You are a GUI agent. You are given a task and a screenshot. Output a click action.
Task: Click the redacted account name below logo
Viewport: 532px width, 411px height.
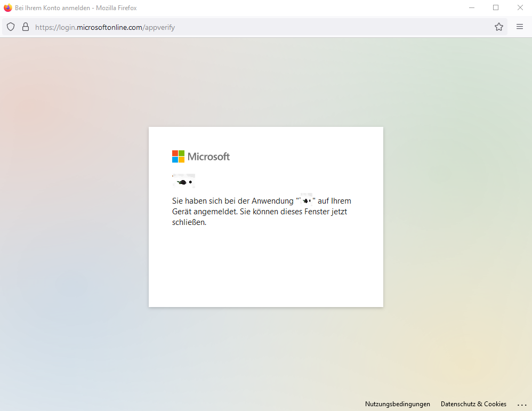(184, 182)
